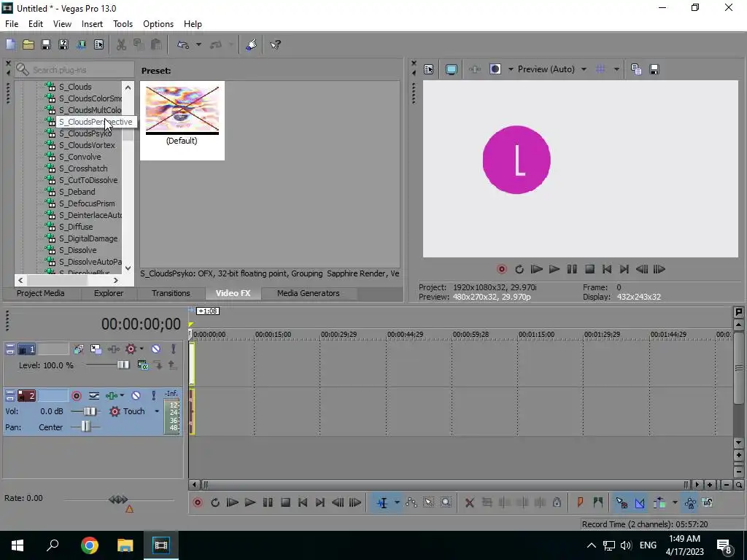Play from start in preview transport
The width and height of the screenshot is (747, 560).
pos(536,270)
